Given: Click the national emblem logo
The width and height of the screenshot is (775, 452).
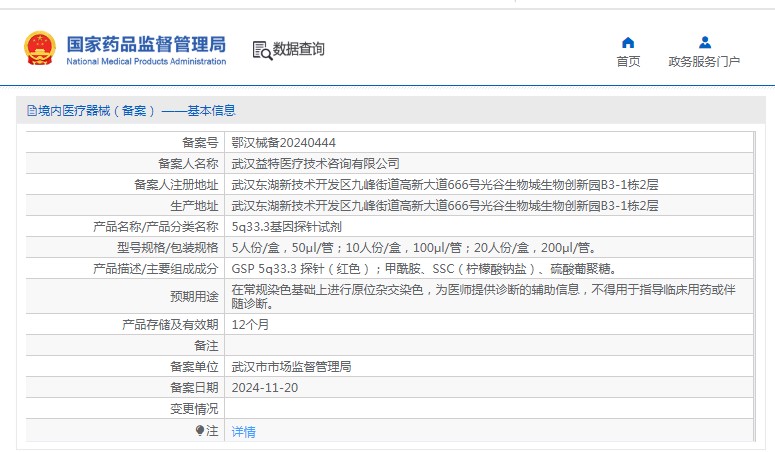Looking at the screenshot, I should point(40,48).
